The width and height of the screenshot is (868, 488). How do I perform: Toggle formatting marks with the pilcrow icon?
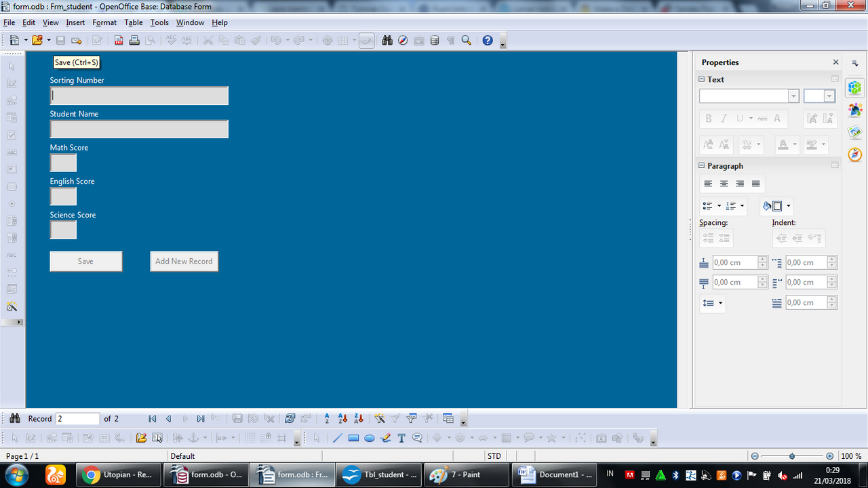451,40
